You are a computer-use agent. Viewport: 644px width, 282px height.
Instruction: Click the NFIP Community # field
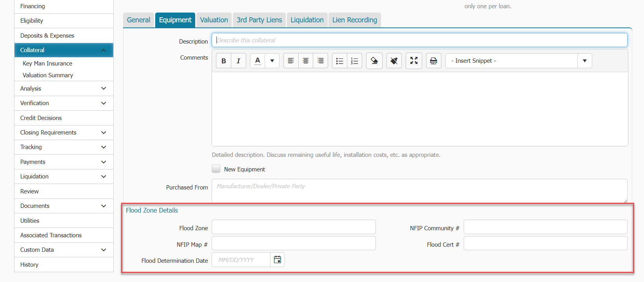click(x=546, y=227)
